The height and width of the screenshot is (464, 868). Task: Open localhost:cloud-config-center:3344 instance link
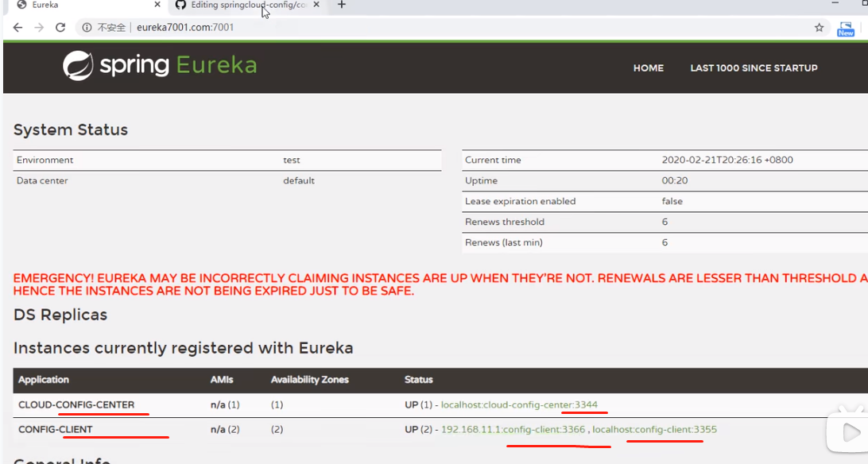pyautogui.click(x=519, y=405)
